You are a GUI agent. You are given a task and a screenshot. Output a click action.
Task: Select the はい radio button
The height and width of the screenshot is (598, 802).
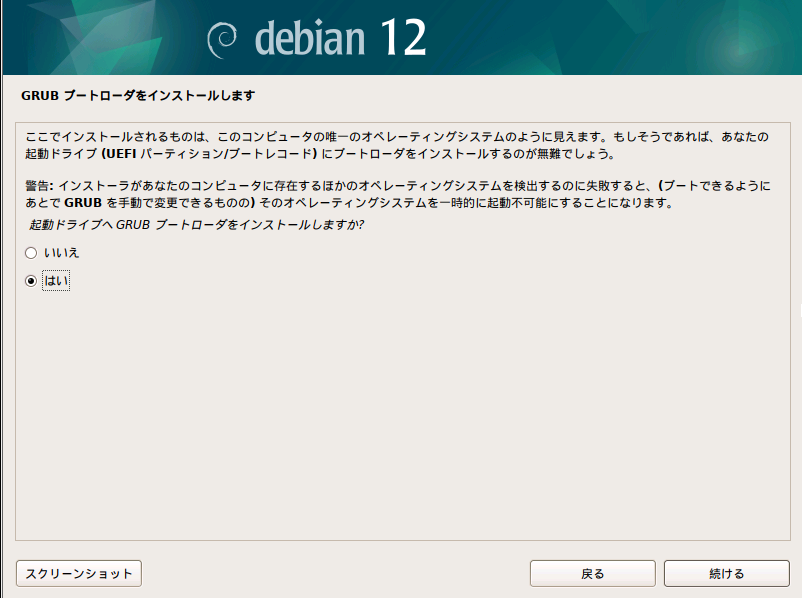click(x=31, y=281)
